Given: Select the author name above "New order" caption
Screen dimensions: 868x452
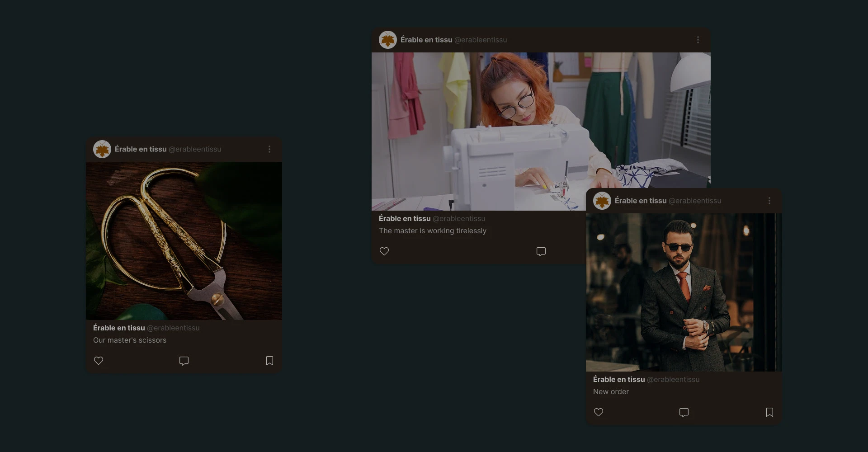Looking at the screenshot, I should [619, 379].
